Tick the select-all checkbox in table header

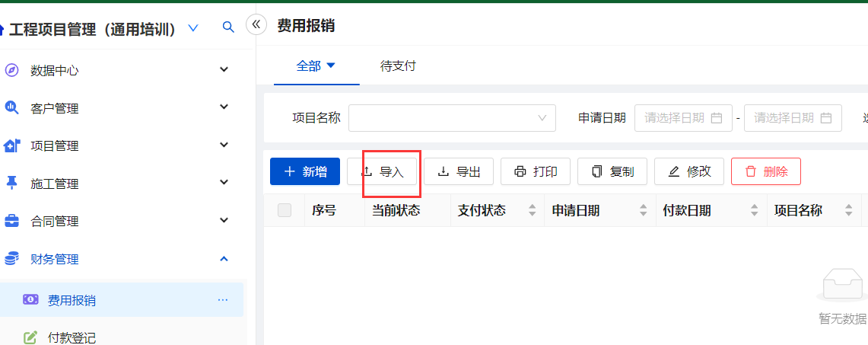[x=284, y=210]
